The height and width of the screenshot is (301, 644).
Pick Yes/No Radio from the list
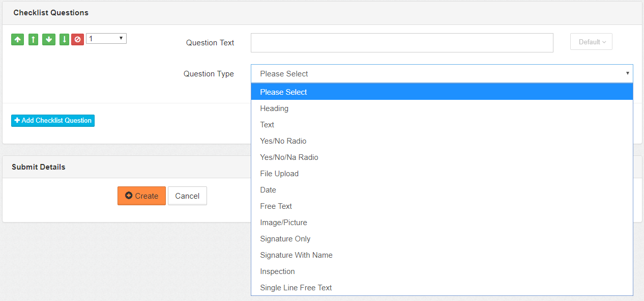[x=283, y=141]
